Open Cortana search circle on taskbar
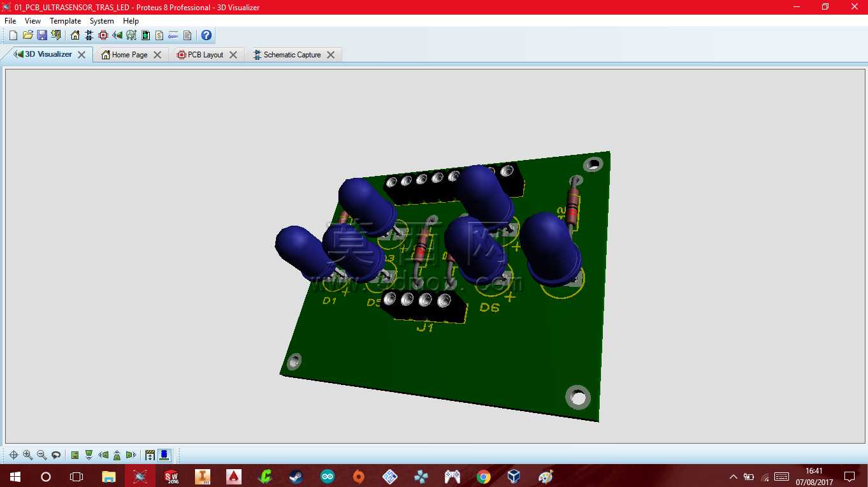 coord(46,476)
